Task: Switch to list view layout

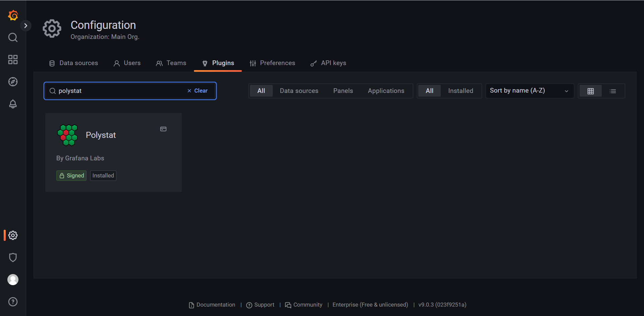Action: 613,91
